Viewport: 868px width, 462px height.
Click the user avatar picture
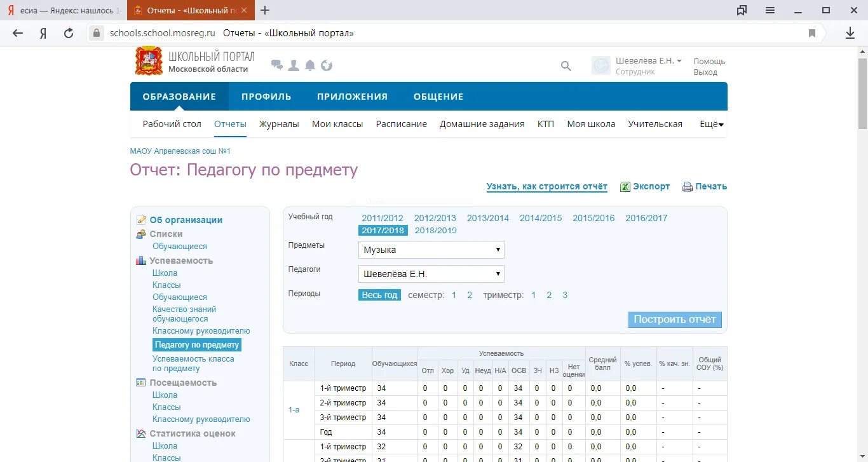(601, 65)
